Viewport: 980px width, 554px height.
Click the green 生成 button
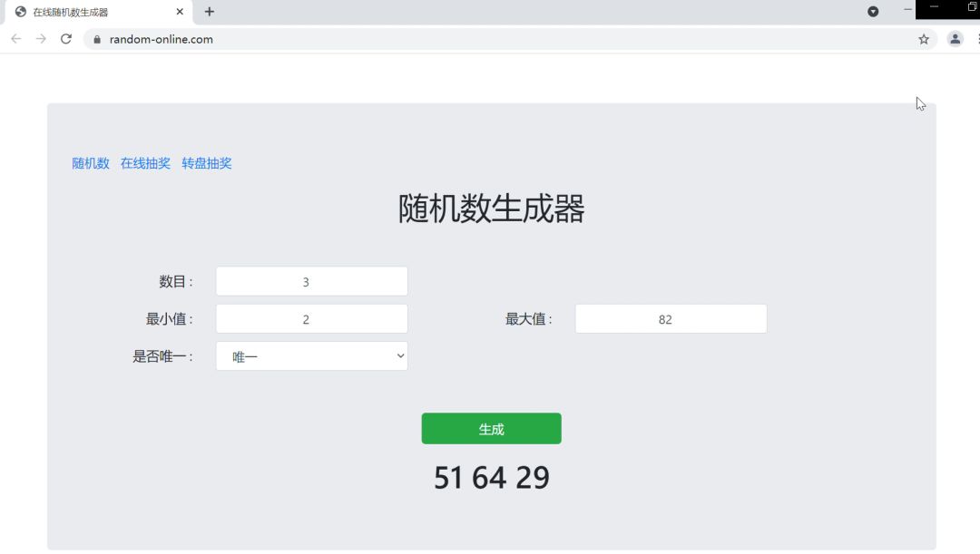(x=491, y=429)
